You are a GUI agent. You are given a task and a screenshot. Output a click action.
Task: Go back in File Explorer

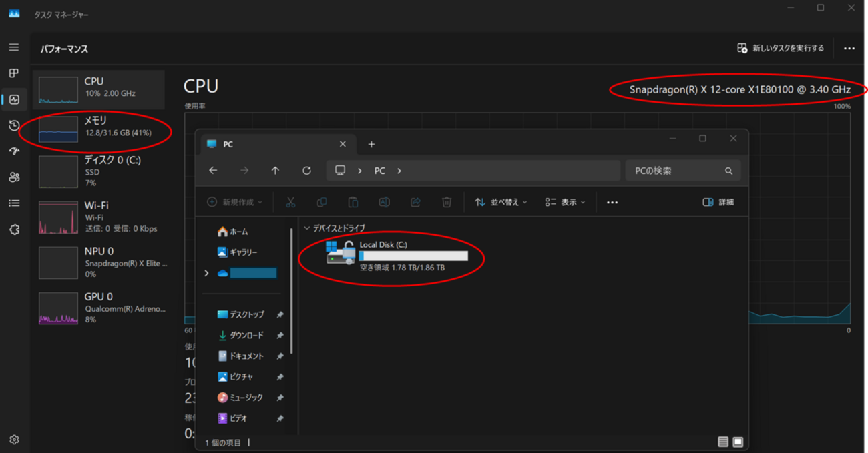click(213, 171)
